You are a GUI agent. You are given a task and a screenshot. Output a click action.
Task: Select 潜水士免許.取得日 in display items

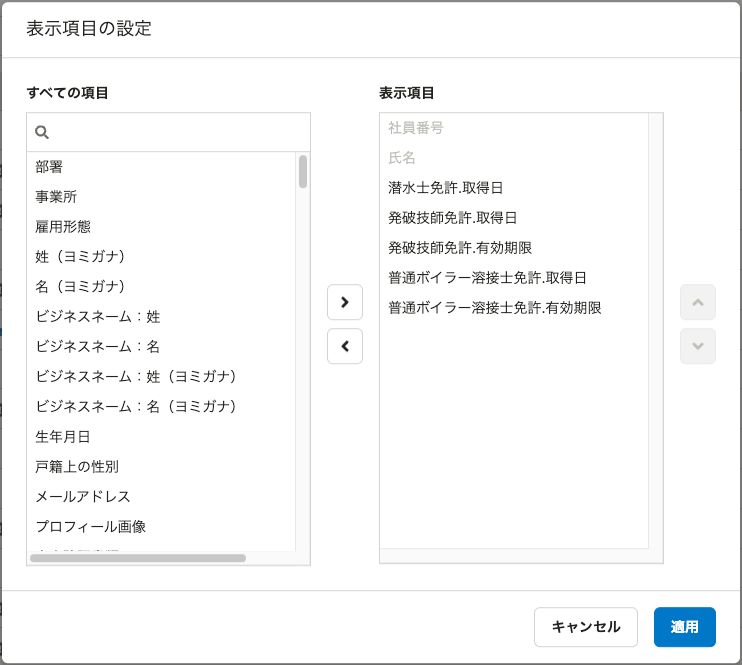pos(445,188)
